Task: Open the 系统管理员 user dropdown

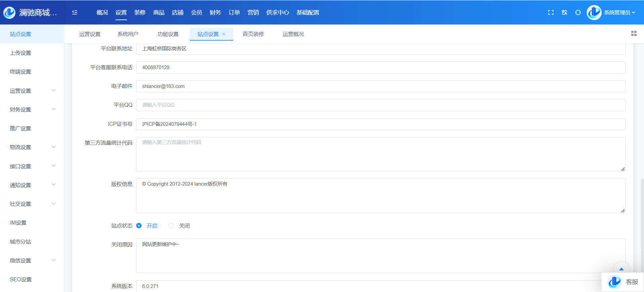Action: tap(619, 12)
